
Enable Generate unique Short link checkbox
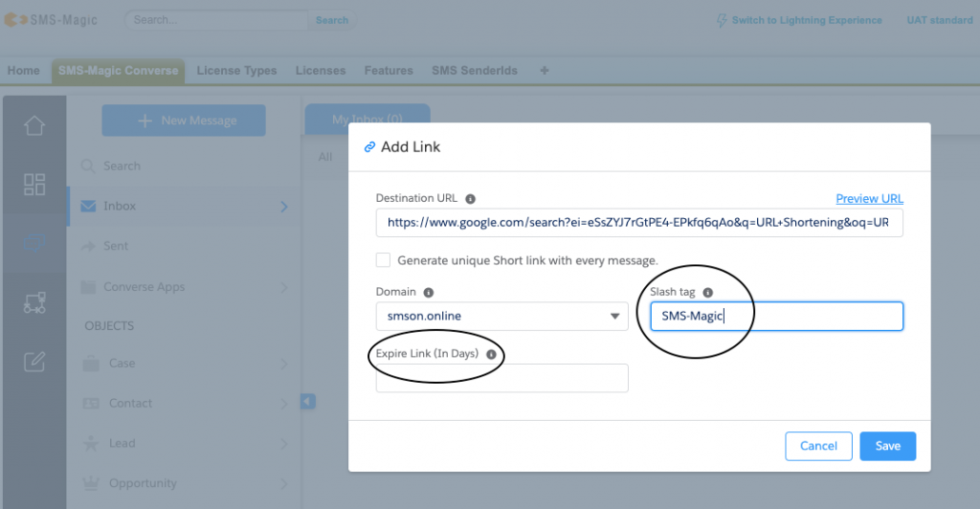click(x=383, y=260)
